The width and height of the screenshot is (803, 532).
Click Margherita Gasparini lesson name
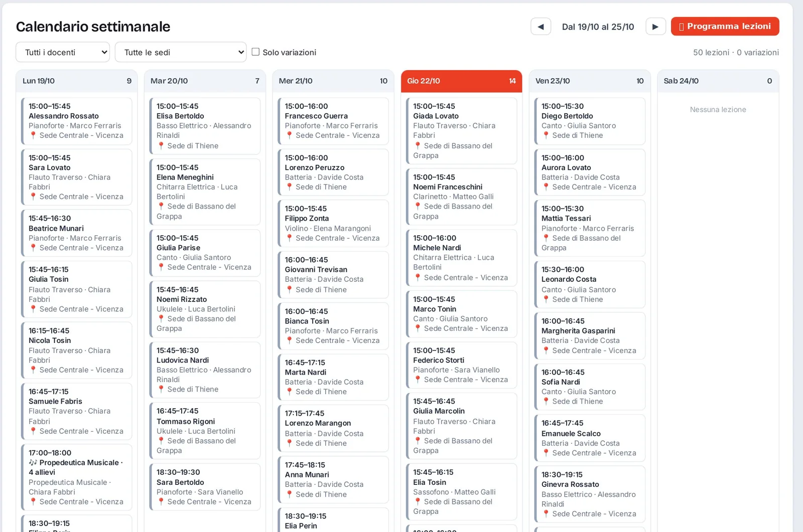578,331
